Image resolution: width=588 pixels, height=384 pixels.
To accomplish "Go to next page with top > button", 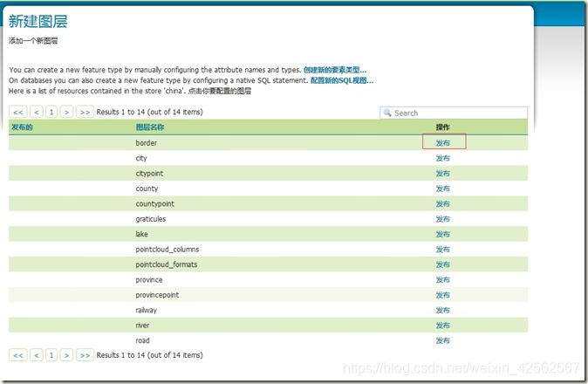I will tap(66, 112).
